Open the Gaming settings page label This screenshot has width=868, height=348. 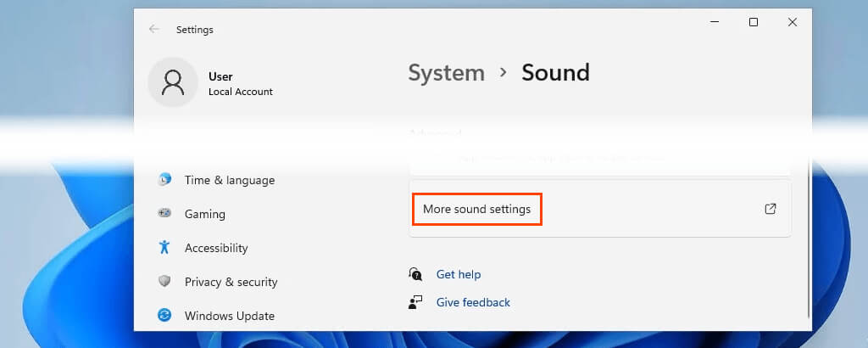pyautogui.click(x=205, y=214)
